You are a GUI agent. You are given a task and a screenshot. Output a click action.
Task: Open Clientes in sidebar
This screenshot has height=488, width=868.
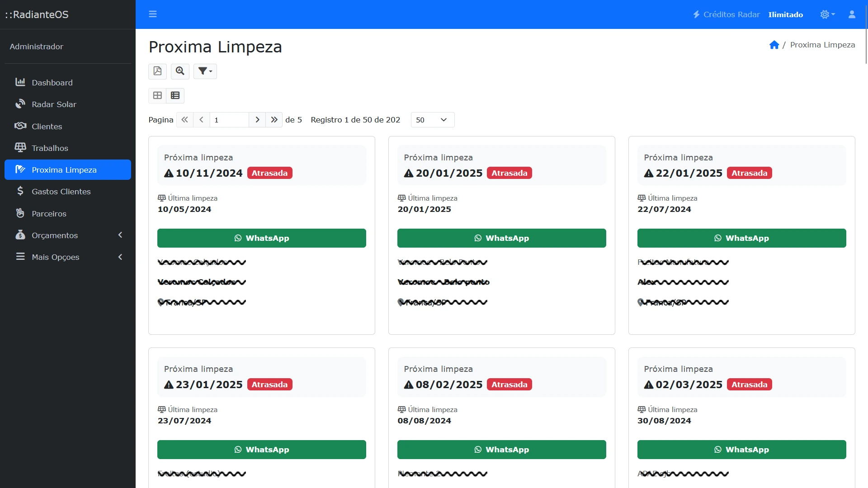[68, 126]
